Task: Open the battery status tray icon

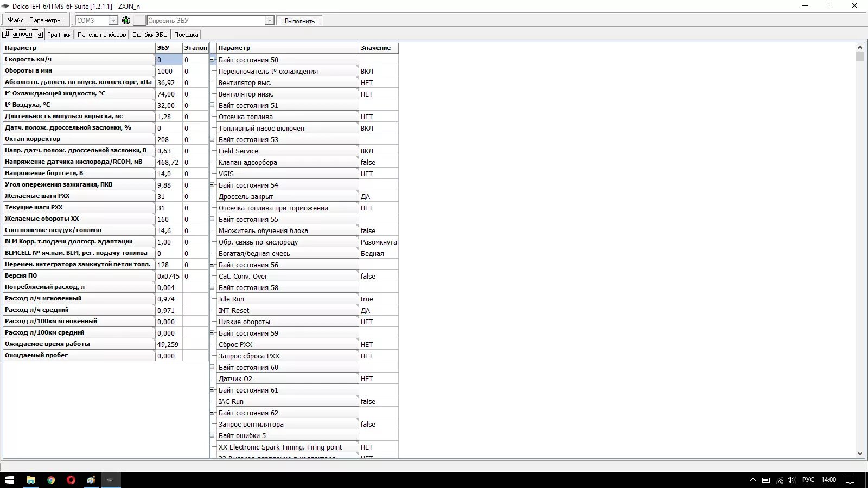Action: [766, 480]
